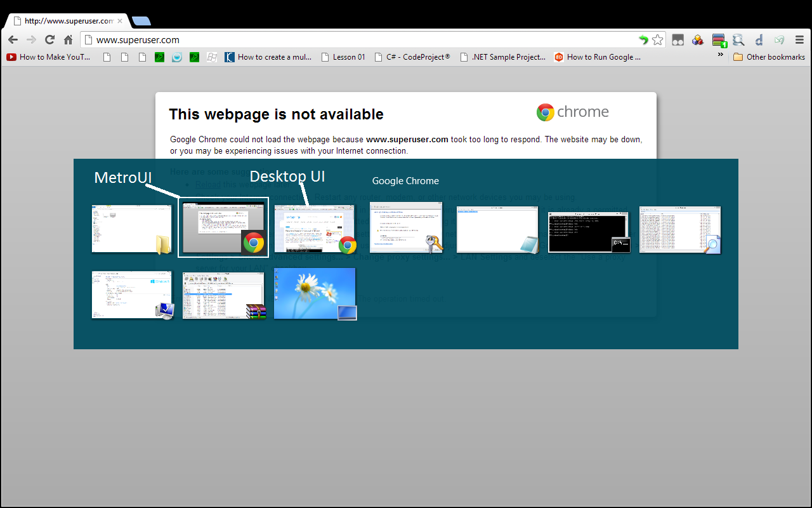The image size is (812, 508).
Task: Bookmark this page with the star icon
Action: [658, 40]
